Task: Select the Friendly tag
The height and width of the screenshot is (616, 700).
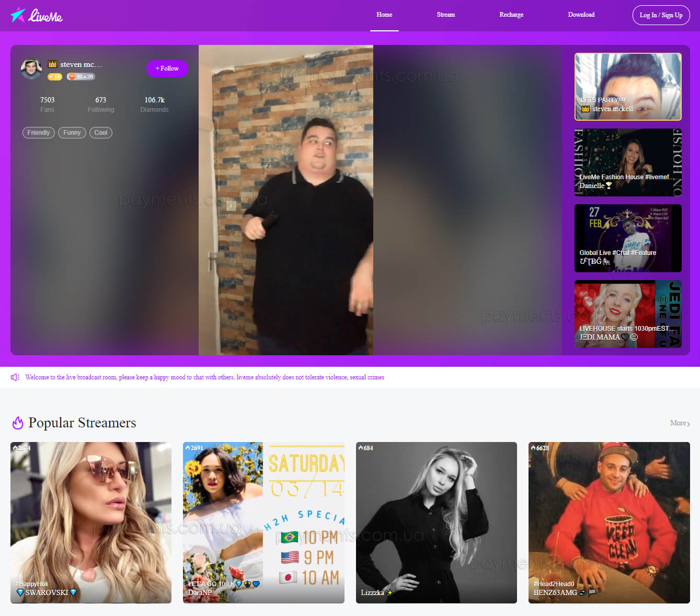Action: (x=39, y=133)
